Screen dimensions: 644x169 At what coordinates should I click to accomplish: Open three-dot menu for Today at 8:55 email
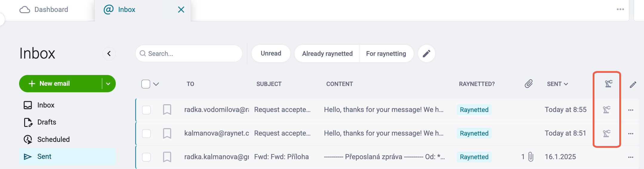tap(631, 110)
